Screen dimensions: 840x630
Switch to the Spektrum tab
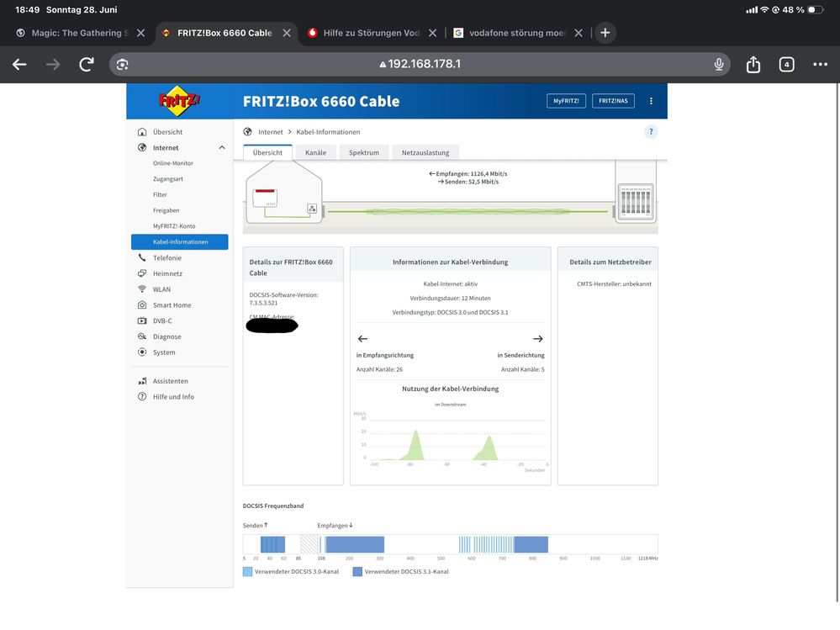coord(364,153)
